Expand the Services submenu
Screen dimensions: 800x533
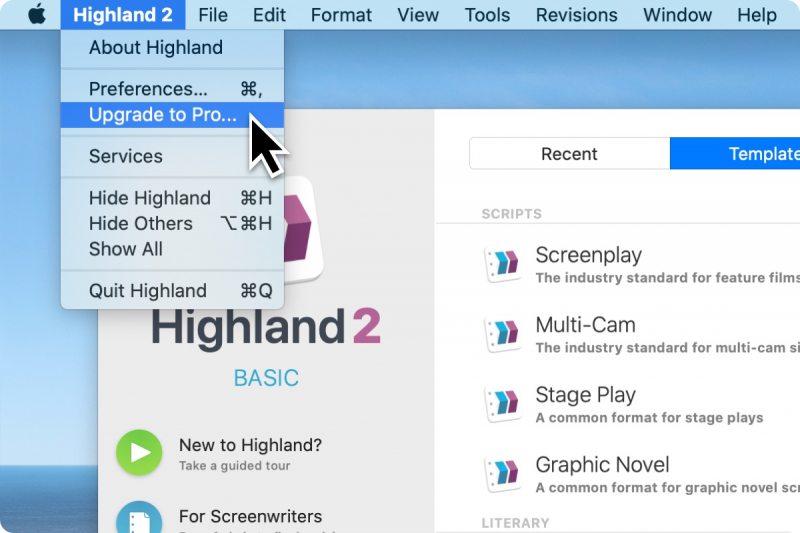tap(125, 157)
